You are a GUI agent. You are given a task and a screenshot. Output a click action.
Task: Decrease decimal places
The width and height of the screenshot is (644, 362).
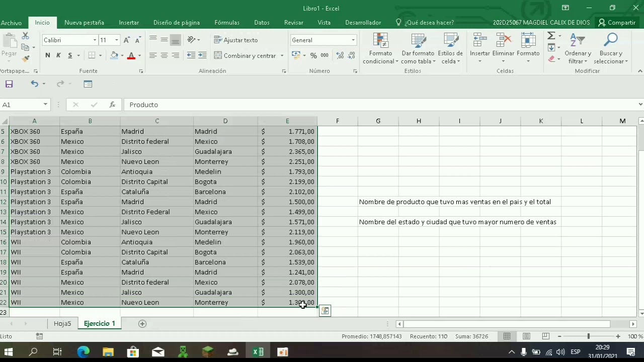[x=351, y=55]
